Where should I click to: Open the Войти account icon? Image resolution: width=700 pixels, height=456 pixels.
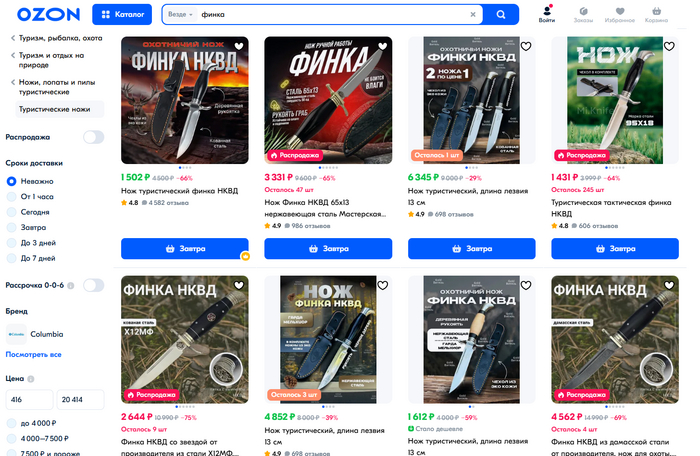[x=546, y=14]
